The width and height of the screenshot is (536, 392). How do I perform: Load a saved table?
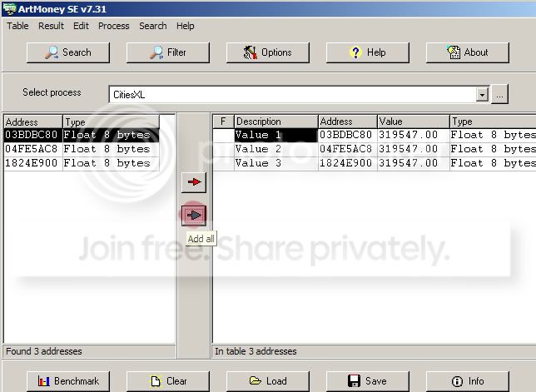click(x=268, y=381)
